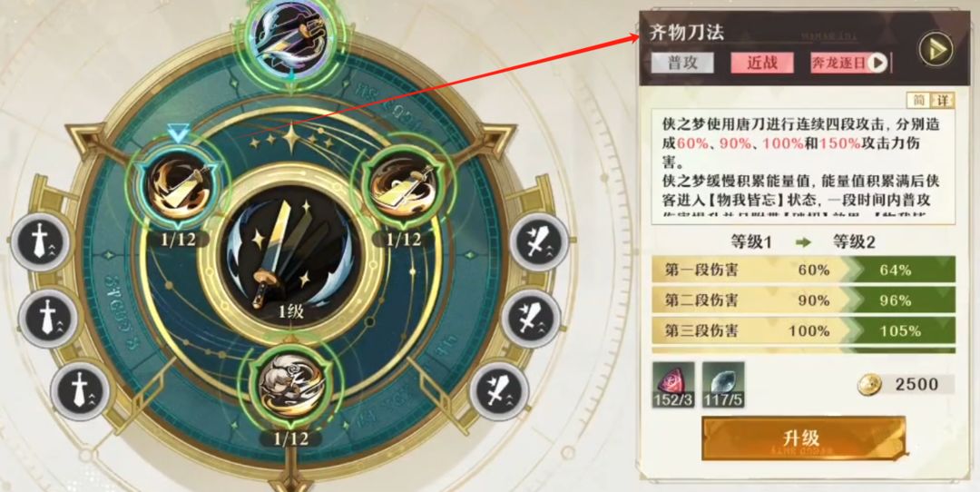Click the 升级 upgrade button

tap(802, 438)
